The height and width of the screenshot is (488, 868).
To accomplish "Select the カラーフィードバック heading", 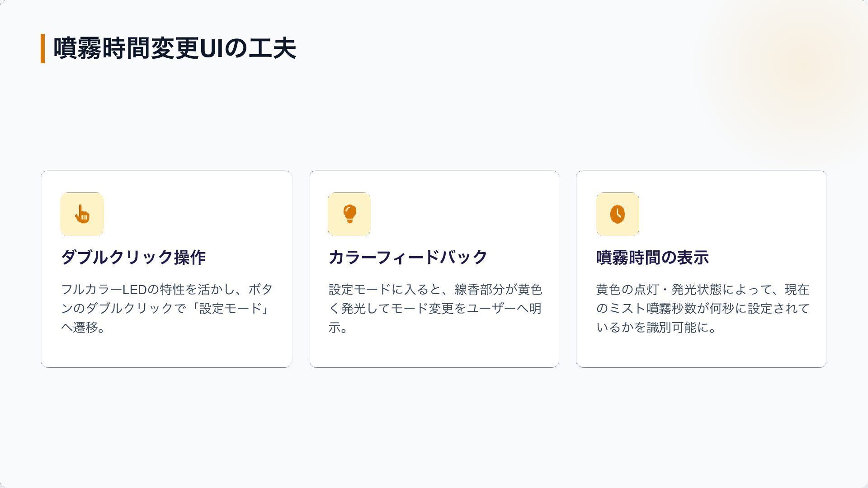I will coord(408,257).
